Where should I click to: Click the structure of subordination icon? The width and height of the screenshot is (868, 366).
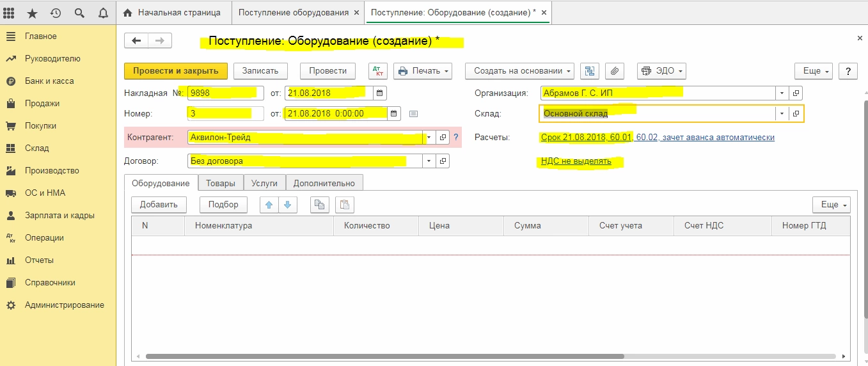[590, 70]
